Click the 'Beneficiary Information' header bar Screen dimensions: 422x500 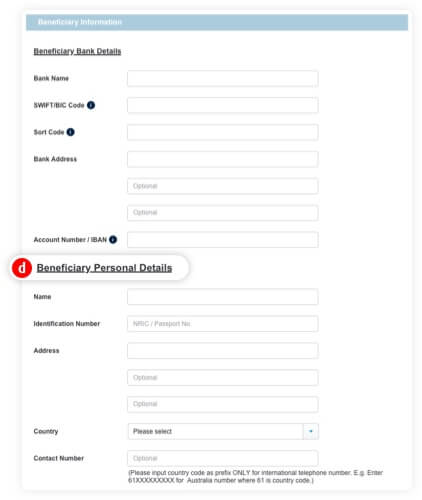[x=217, y=22]
